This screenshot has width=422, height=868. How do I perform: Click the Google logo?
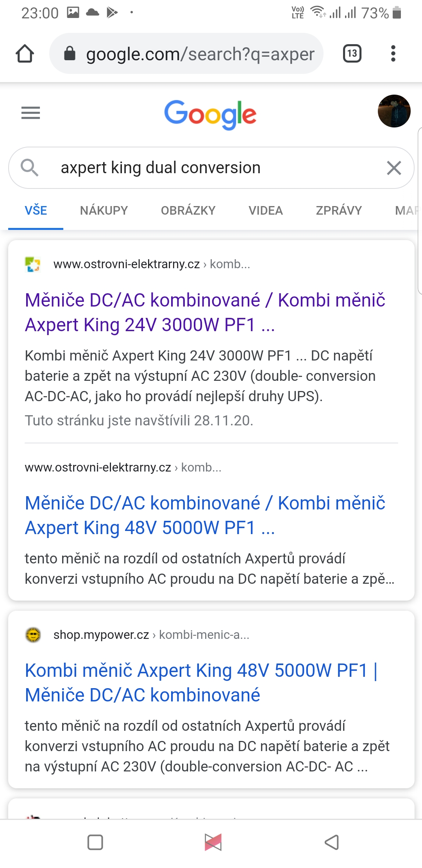point(210,114)
